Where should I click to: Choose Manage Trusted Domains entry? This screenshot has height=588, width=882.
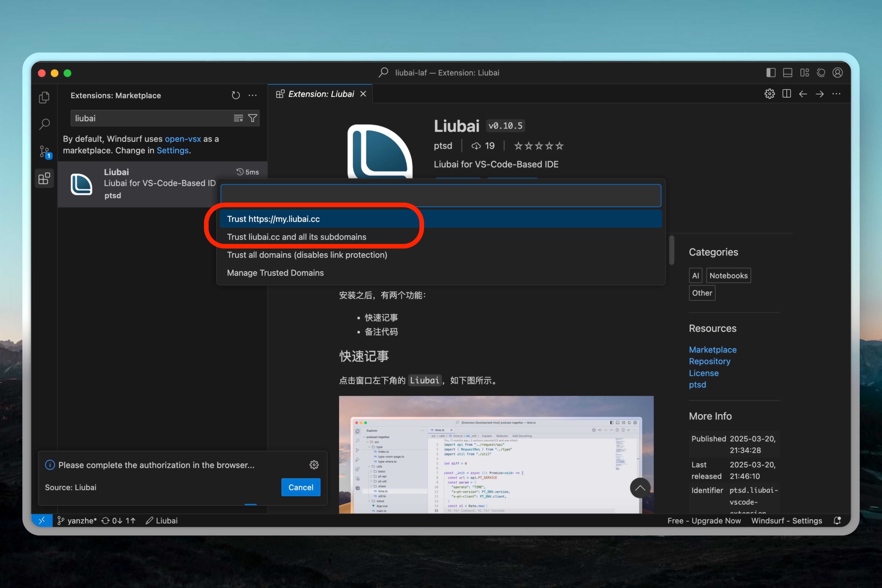point(275,273)
